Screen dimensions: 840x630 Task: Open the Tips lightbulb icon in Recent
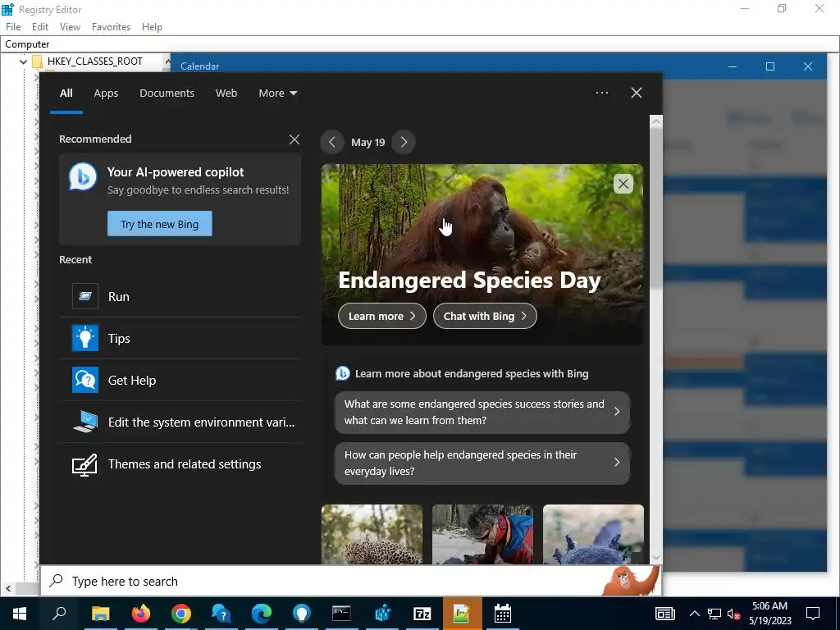85,338
